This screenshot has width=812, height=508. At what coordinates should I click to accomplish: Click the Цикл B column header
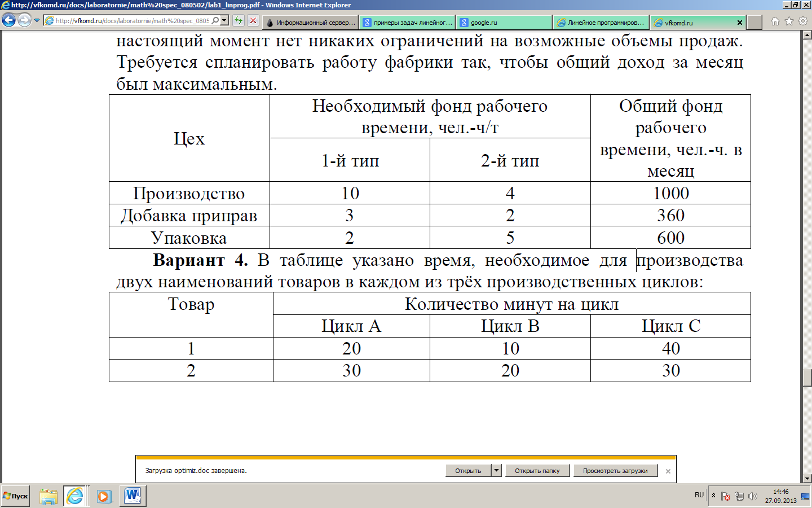(510, 326)
